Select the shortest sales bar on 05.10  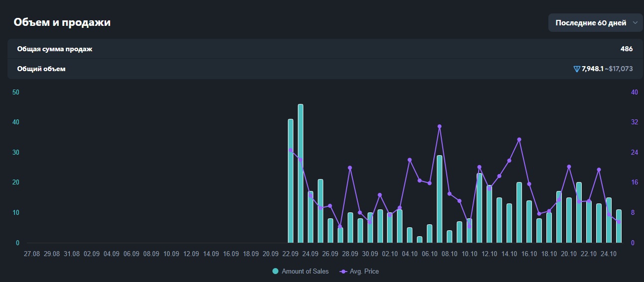419,240
